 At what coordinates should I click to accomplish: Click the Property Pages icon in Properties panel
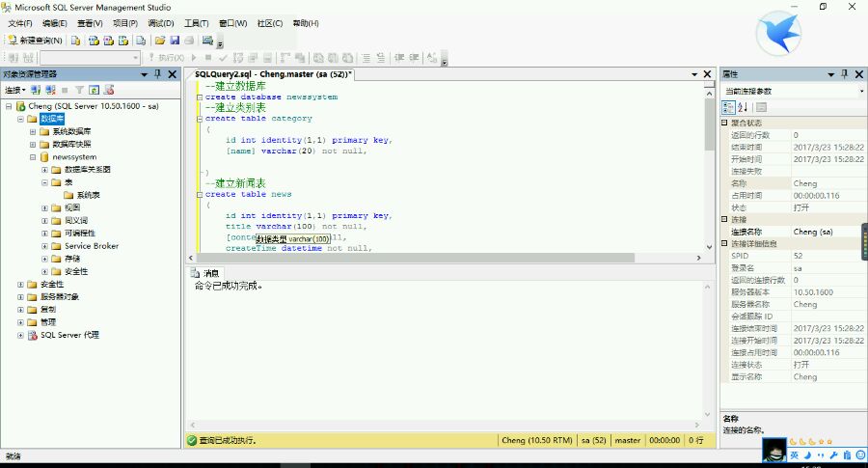coord(762,107)
